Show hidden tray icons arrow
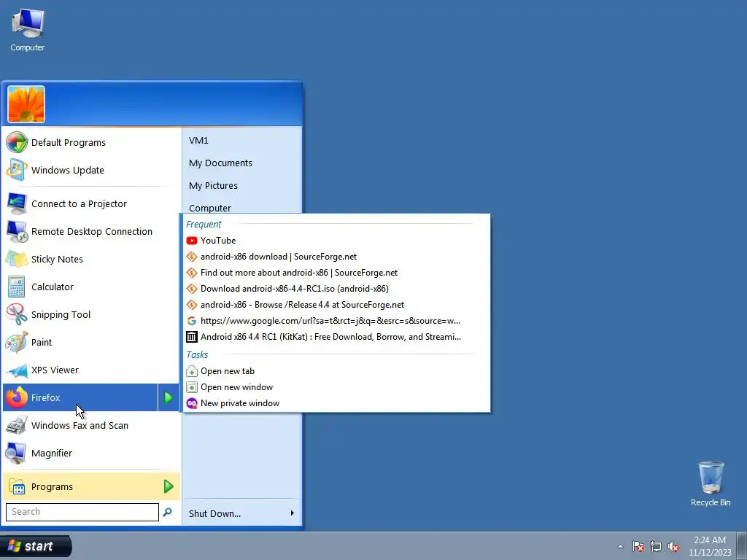Screen dimensions: 747x560 620,546
